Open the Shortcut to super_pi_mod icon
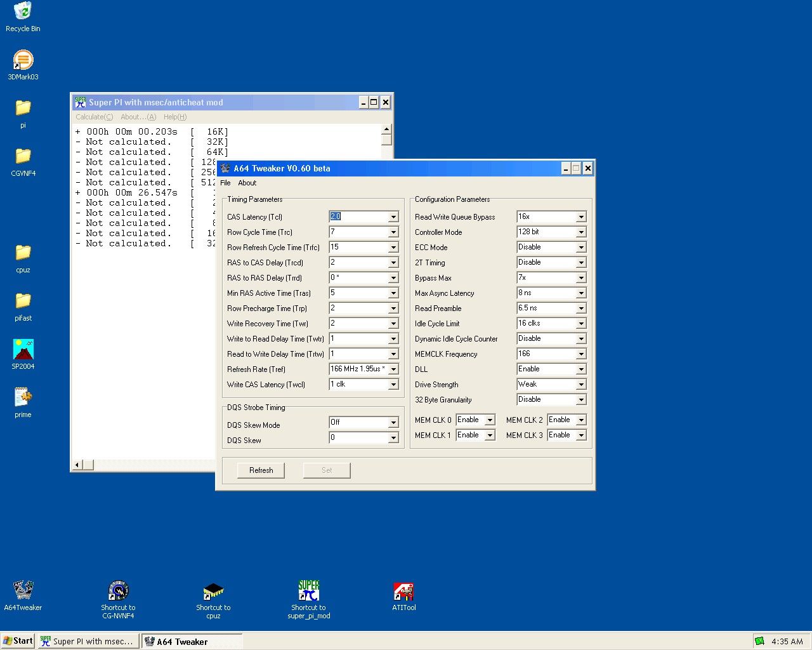The height and width of the screenshot is (650, 812). click(x=308, y=592)
